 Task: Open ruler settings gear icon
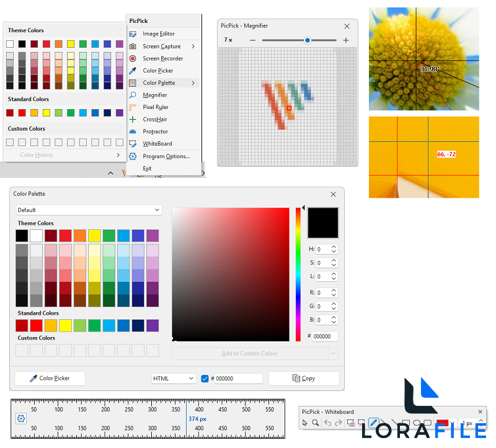click(21, 419)
